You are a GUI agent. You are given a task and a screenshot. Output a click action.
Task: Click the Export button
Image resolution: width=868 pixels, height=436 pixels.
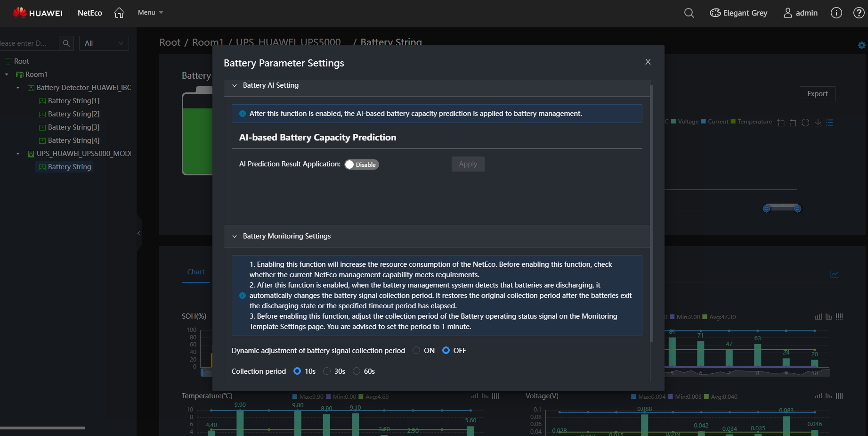pos(817,93)
